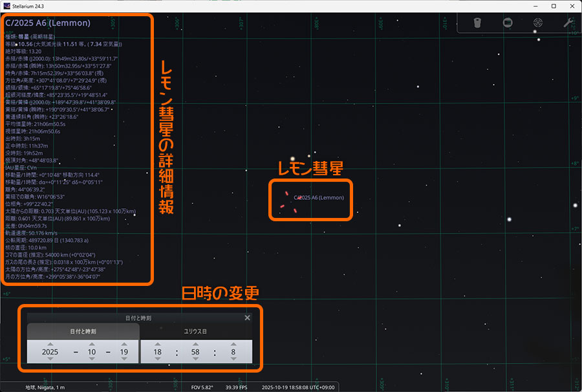Increase the year with the up arrow
Image resolution: width=582 pixels, height=392 pixels.
49,343
